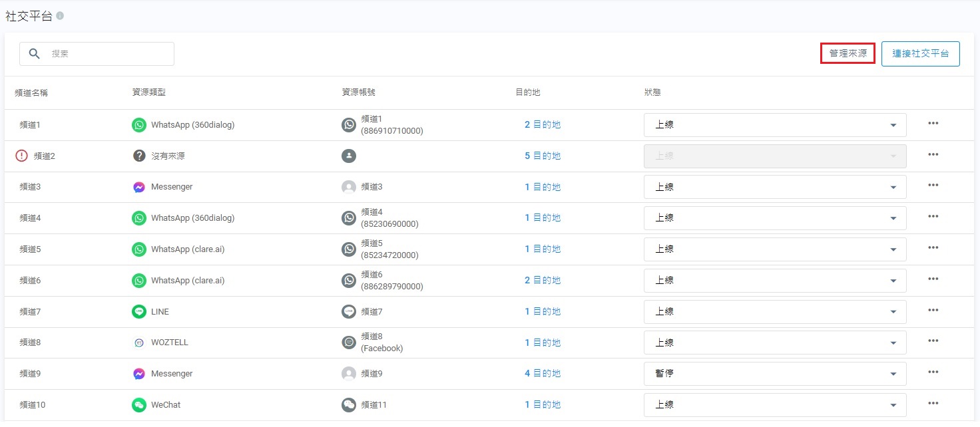Click the red warning icon for 頻道2

[22, 156]
